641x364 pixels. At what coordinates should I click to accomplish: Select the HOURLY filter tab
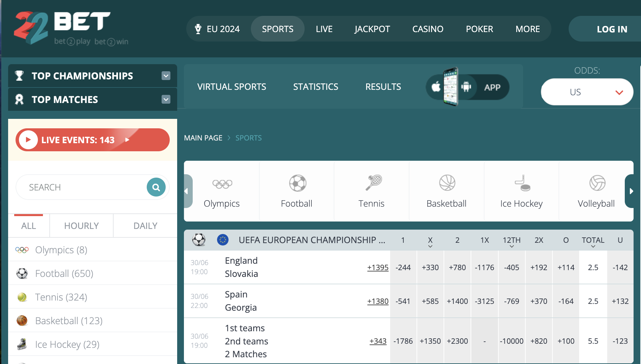coord(81,226)
